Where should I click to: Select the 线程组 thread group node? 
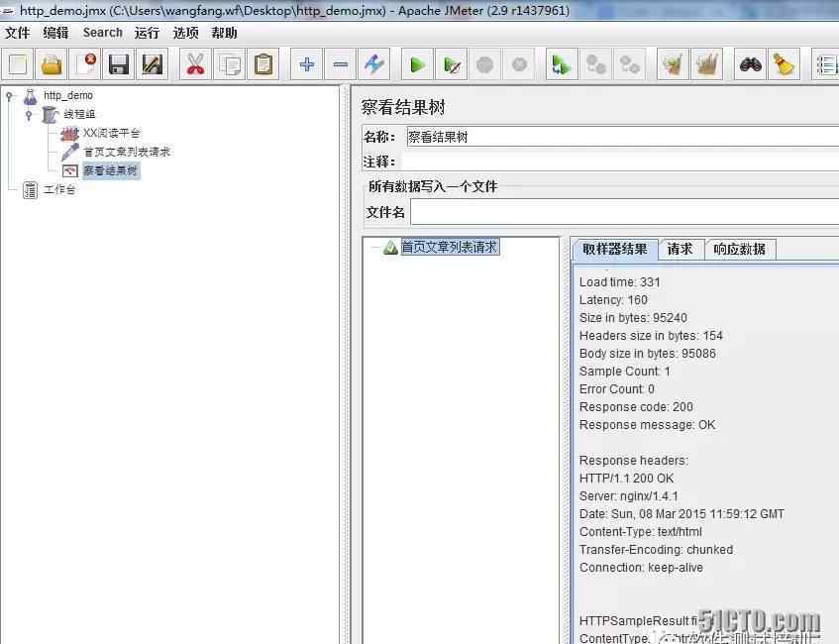tap(79, 114)
